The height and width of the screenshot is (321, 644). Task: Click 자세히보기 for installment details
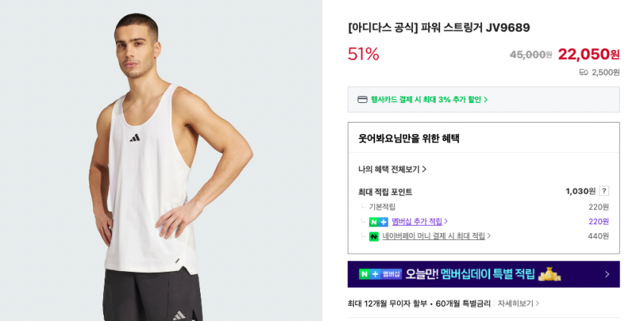coord(515,304)
